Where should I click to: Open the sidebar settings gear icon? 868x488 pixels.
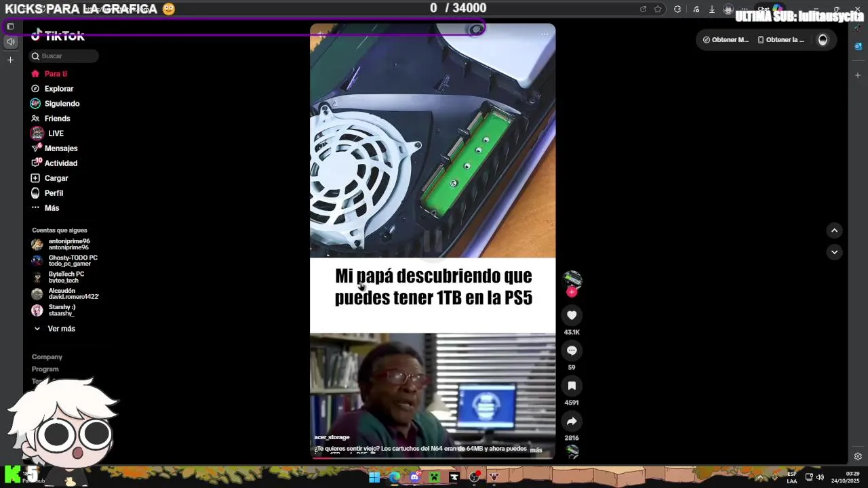tap(858, 457)
